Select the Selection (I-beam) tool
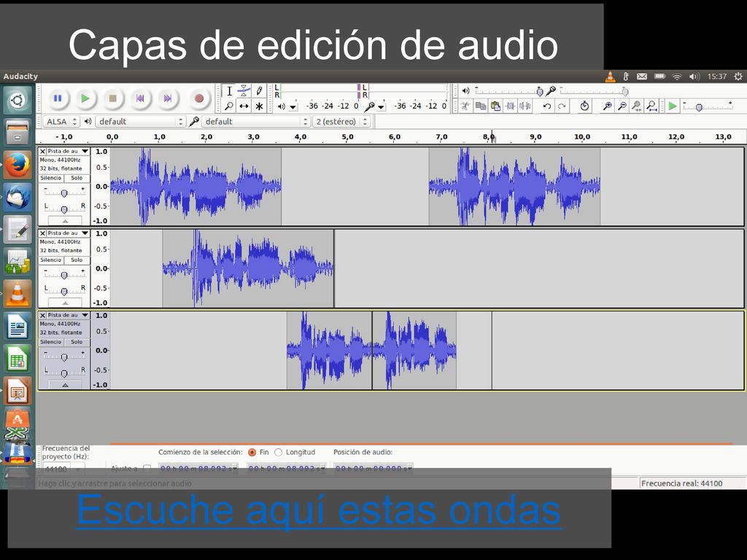This screenshot has height=560, width=747. [x=229, y=91]
